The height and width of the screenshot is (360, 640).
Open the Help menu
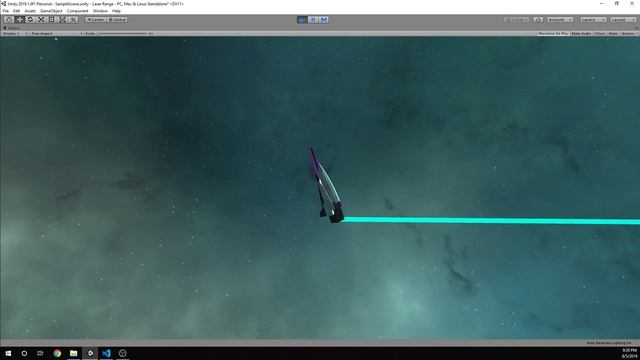pyautogui.click(x=116, y=11)
